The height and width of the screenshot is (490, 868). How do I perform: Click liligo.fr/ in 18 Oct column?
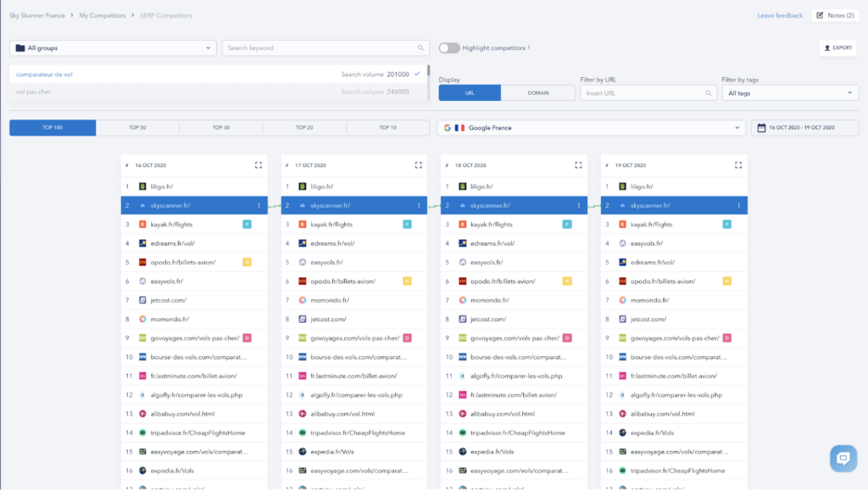(481, 187)
